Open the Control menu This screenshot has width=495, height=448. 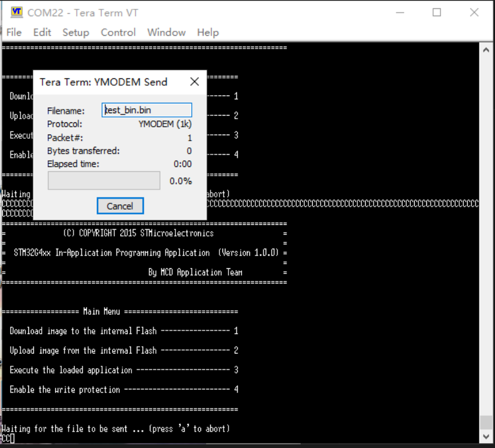tap(118, 33)
